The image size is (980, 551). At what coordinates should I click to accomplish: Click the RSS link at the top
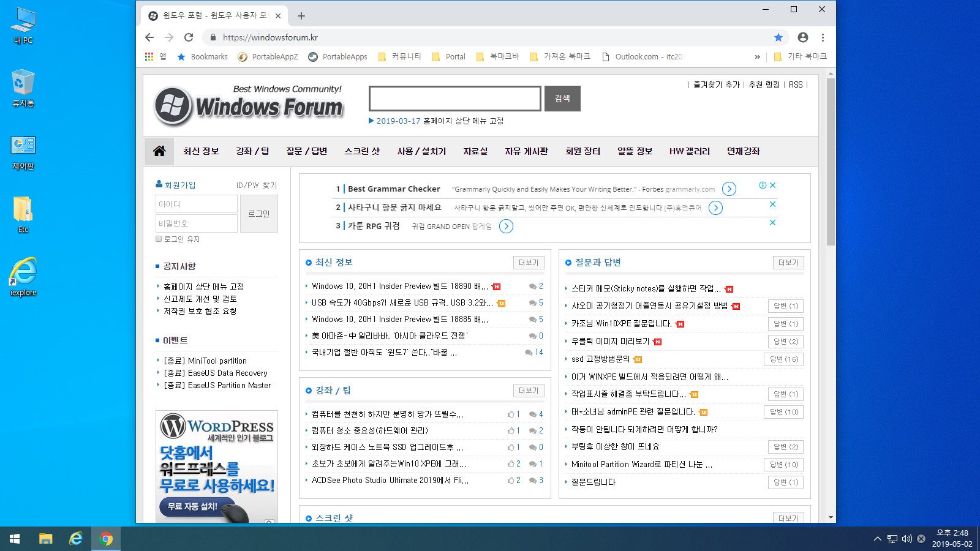click(x=796, y=84)
